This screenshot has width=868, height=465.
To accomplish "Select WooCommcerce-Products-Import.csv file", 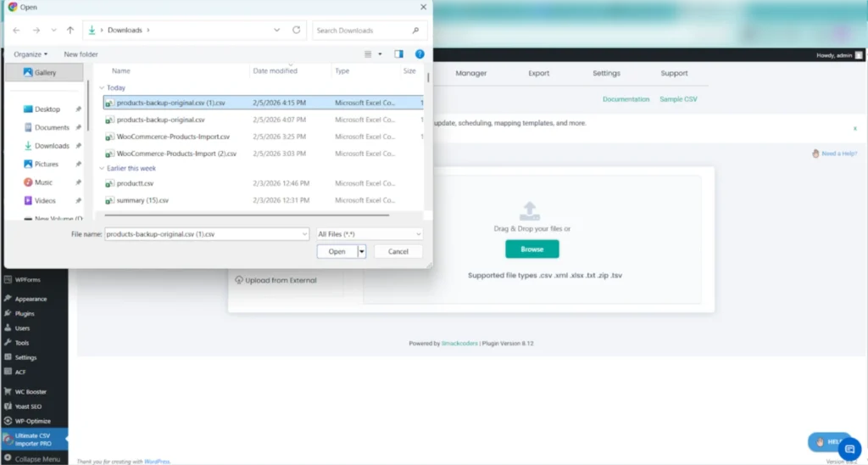I will (263, 137).
